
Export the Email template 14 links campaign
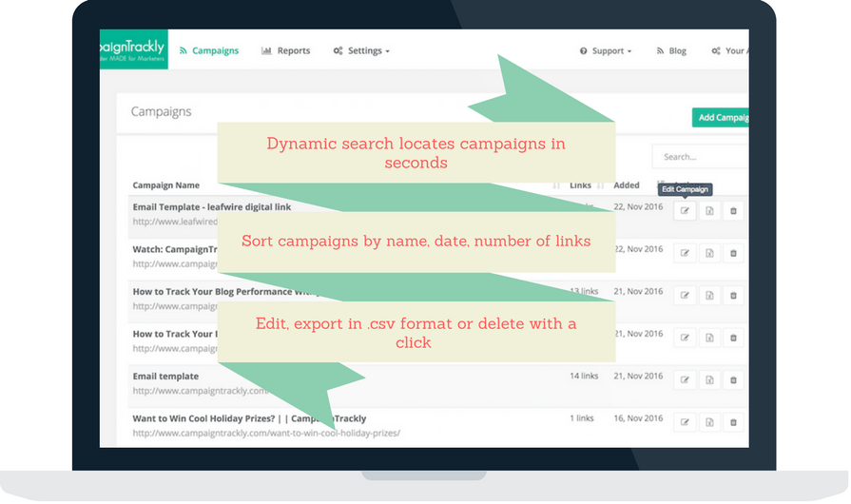[x=709, y=380]
